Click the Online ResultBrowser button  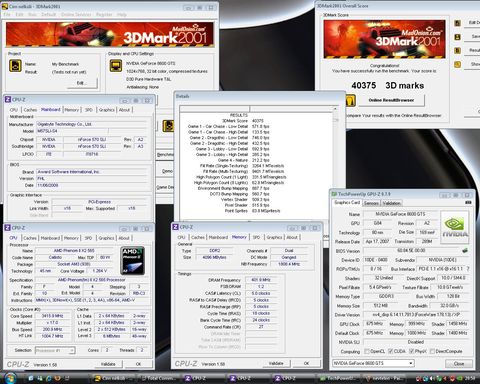coord(391,100)
